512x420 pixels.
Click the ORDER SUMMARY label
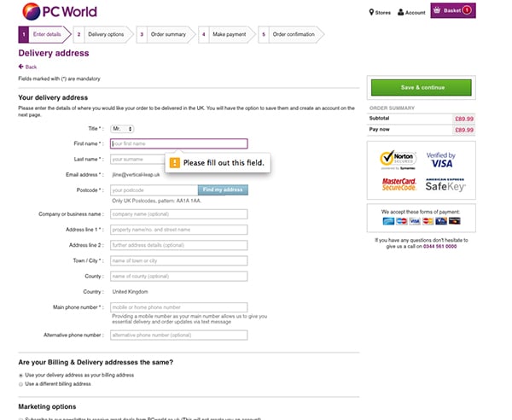click(392, 108)
